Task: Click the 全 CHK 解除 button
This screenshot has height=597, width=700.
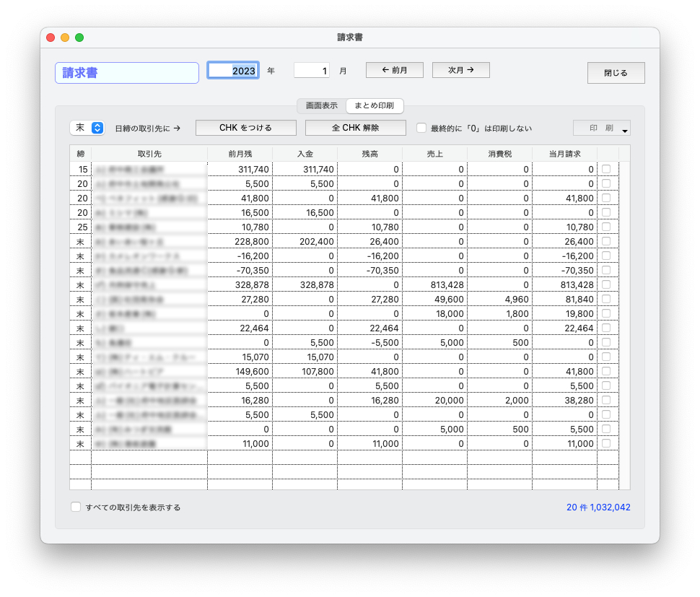Action: (x=355, y=128)
